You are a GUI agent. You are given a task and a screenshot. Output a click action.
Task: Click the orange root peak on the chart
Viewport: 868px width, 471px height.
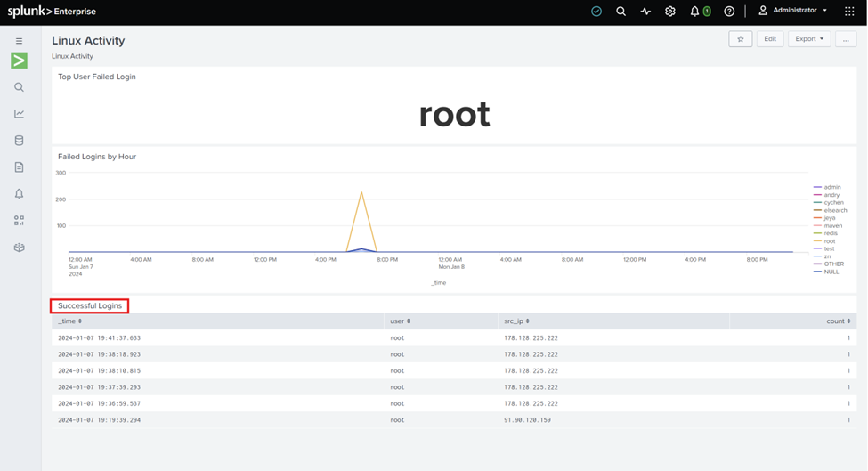(361, 193)
